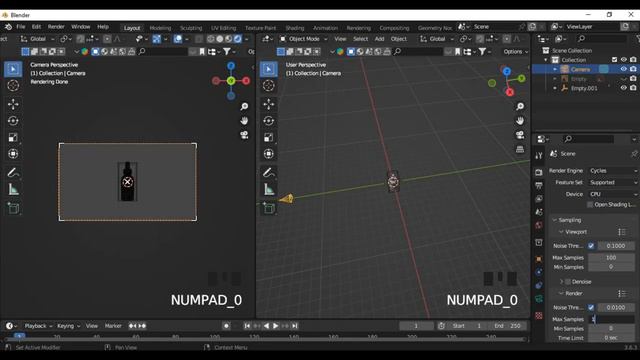
Task: Jump to timeline end frame
Action: click(295, 326)
